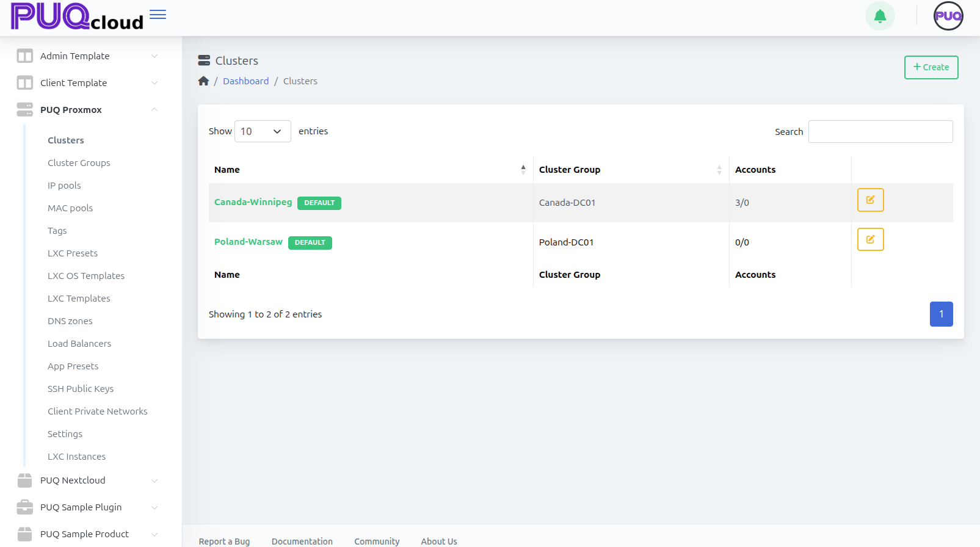The width and height of the screenshot is (980, 547).
Task: Go to page 1 in pagination
Action: pyautogui.click(x=941, y=314)
